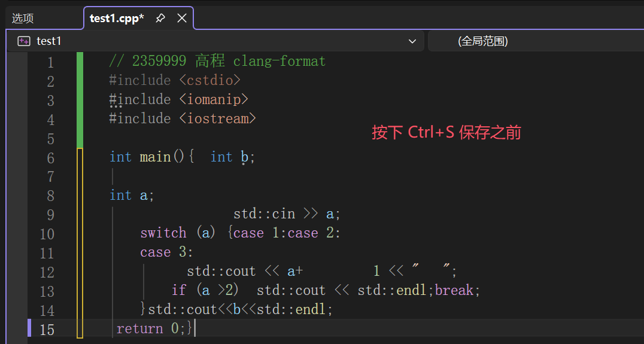
Task: Place cursor on the main function name
Action: pos(155,157)
